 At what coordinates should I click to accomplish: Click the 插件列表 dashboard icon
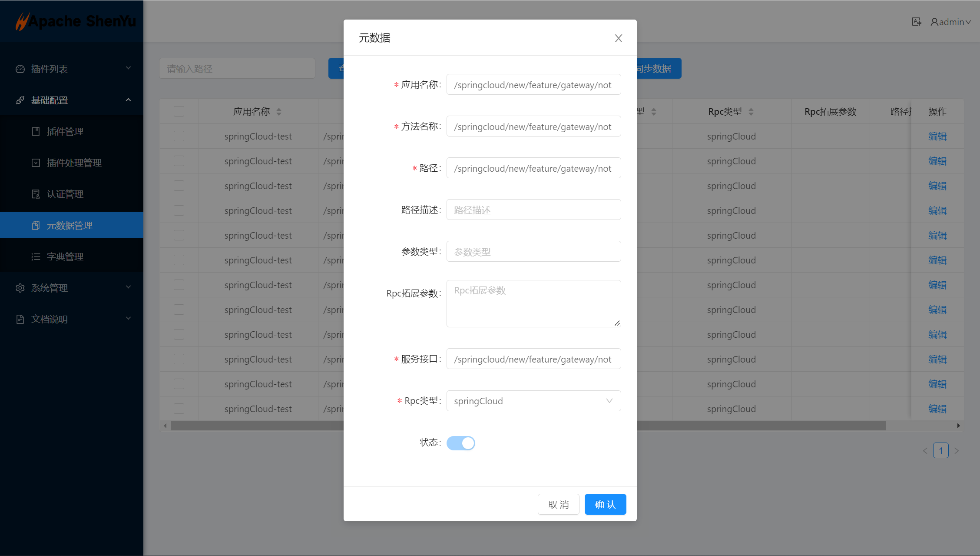click(x=20, y=69)
